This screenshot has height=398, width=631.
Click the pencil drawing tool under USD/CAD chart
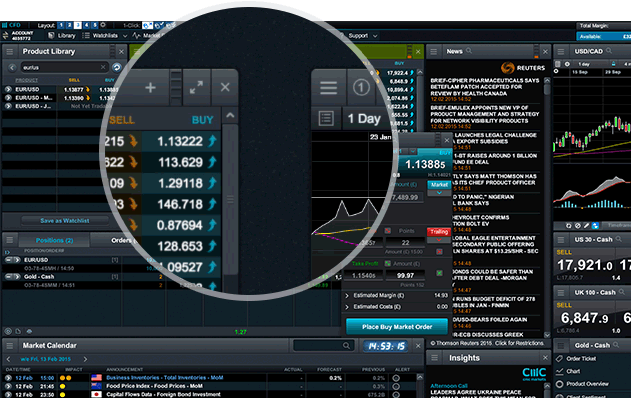point(587,226)
